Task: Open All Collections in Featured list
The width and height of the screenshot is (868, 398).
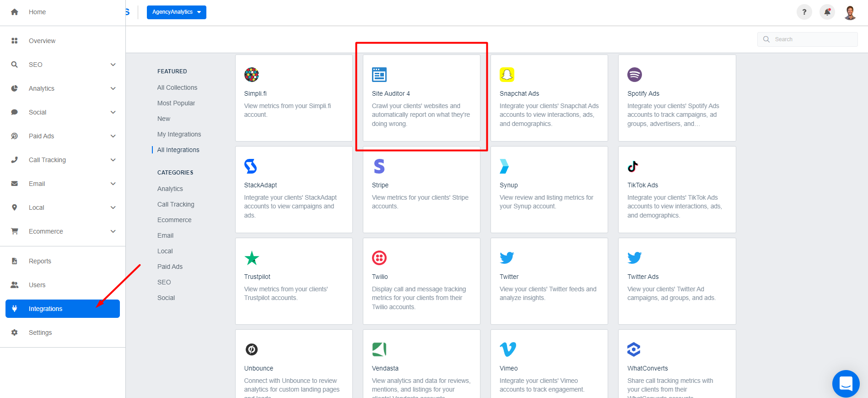Action: point(177,87)
